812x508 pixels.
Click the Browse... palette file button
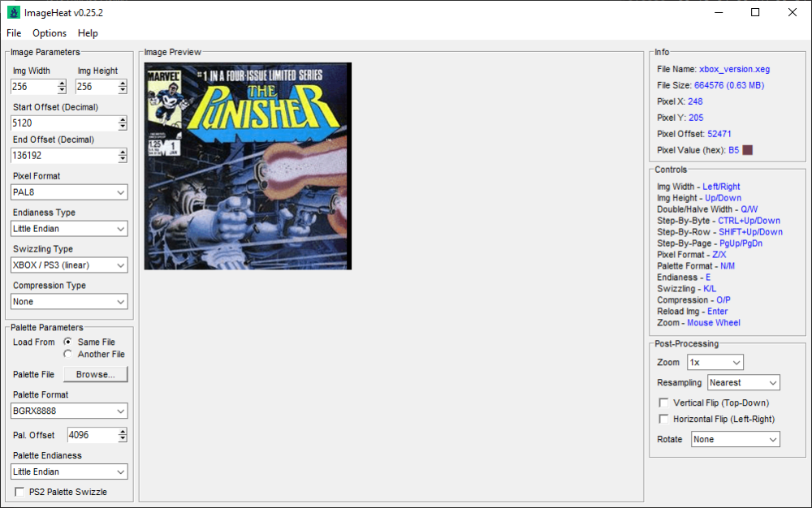coord(96,374)
